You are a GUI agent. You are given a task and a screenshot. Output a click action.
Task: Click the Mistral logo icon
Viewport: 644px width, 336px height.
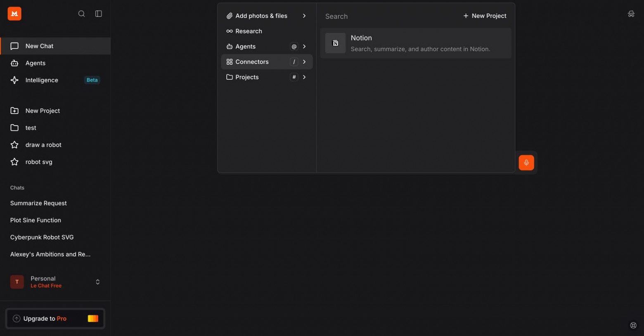click(14, 14)
